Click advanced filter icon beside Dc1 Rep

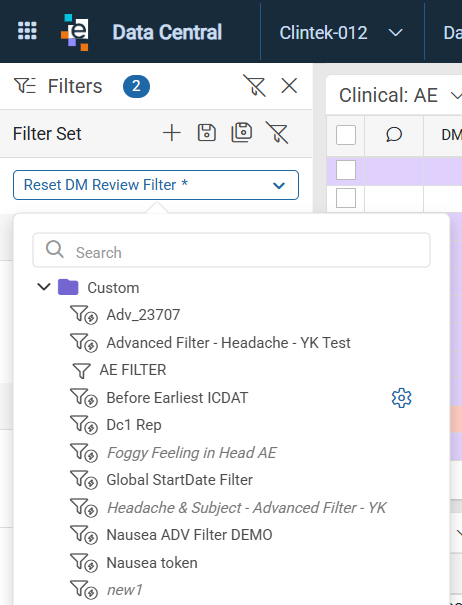coord(84,425)
